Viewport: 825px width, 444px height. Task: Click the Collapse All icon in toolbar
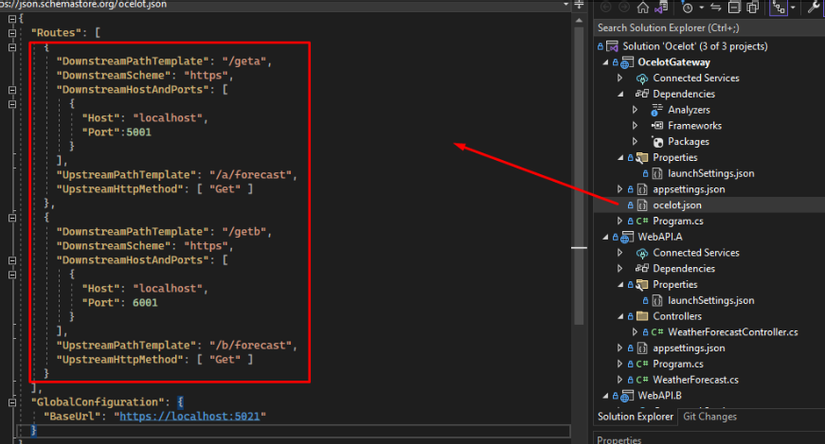(734, 7)
